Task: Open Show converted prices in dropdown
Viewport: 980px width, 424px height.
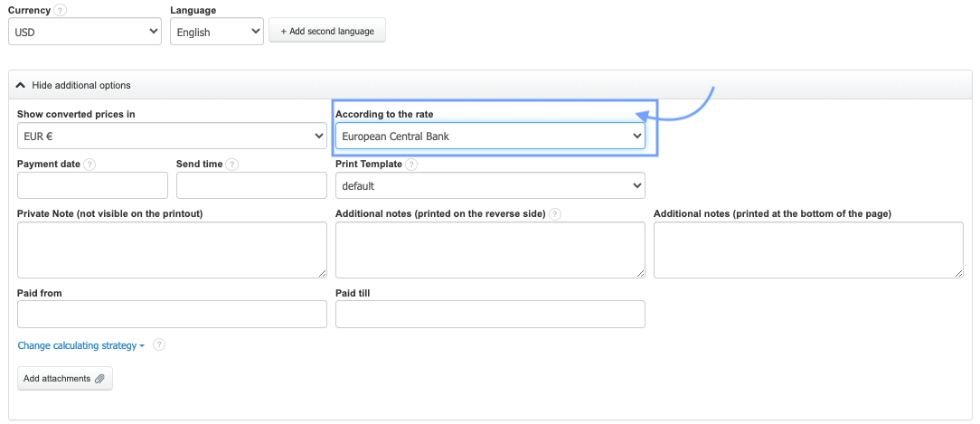Action: [x=172, y=136]
